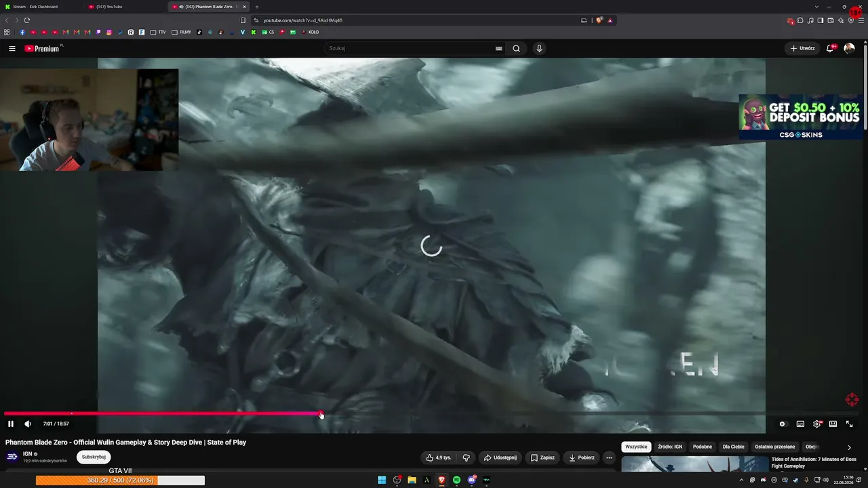Screen dimensions: 868x488
Task: Open Tides of Annihilation video thumbnail
Action: click(694, 464)
